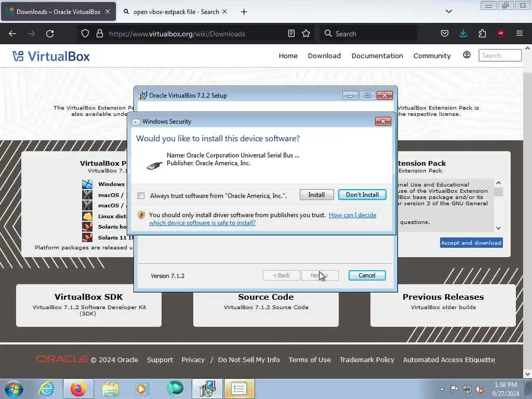Open the VirtualBox SDK card
Viewport: 532px width, 399px height.
[x=88, y=305]
